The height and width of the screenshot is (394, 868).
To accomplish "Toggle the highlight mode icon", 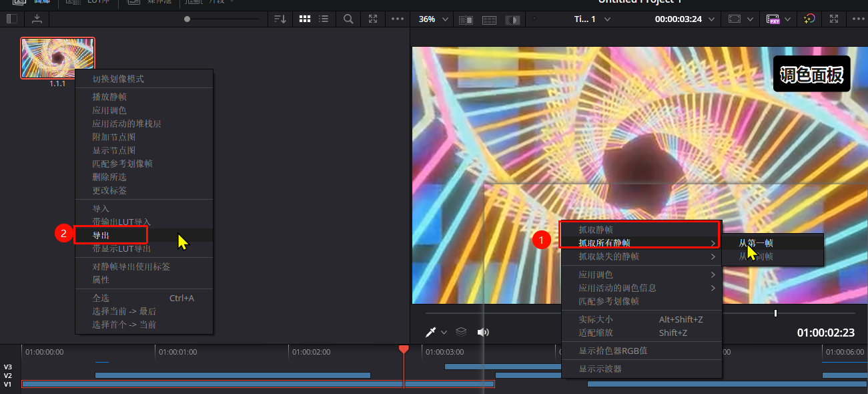I will click(x=512, y=19).
